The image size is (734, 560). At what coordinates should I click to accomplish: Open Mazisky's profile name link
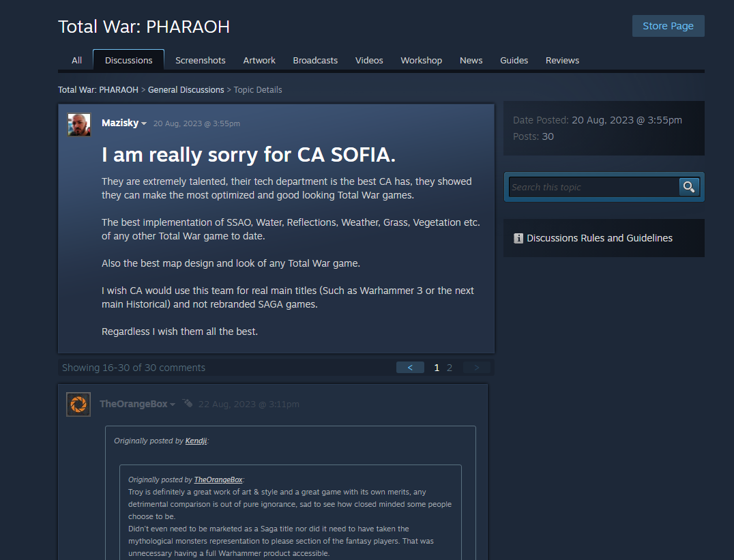coord(120,123)
